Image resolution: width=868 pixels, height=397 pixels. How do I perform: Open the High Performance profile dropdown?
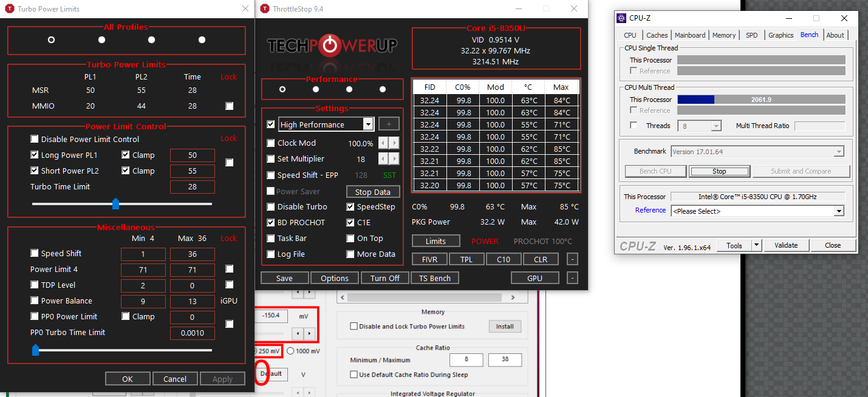(367, 124)
